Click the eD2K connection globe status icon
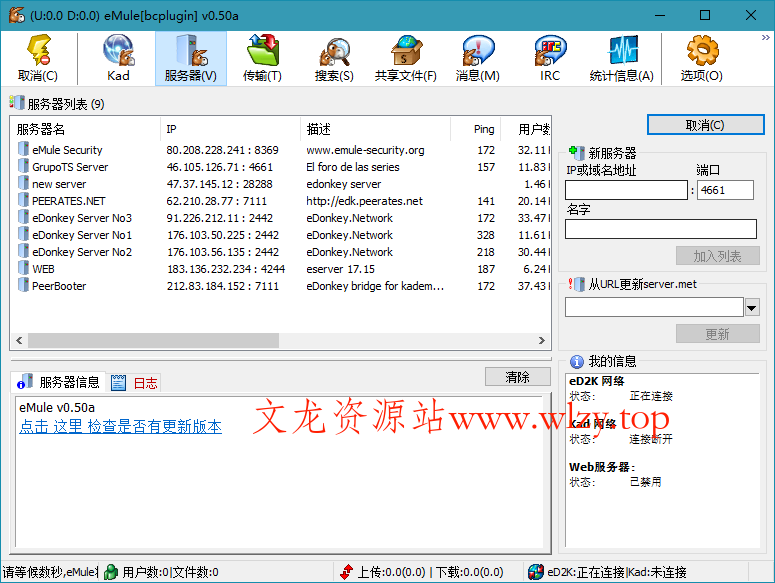775x583 pixels. tap(536, 572)
